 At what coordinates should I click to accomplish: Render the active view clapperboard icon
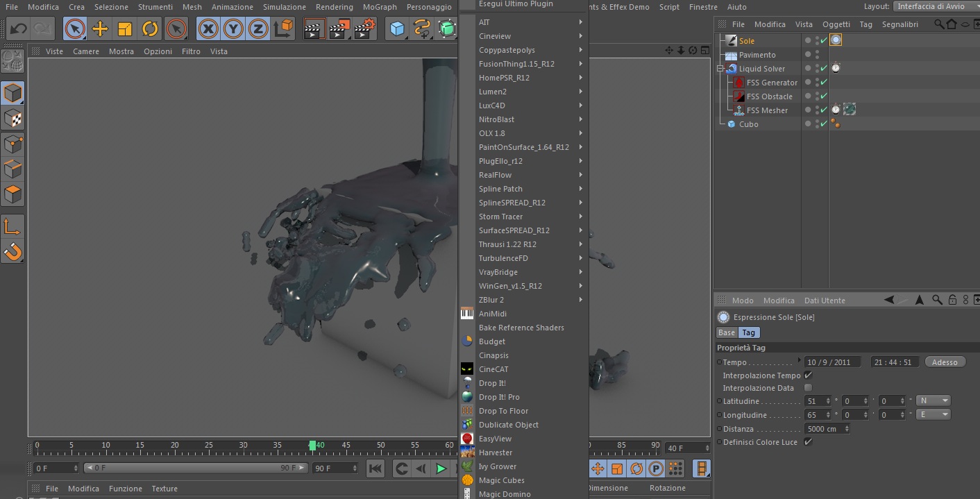pos(314,29)
